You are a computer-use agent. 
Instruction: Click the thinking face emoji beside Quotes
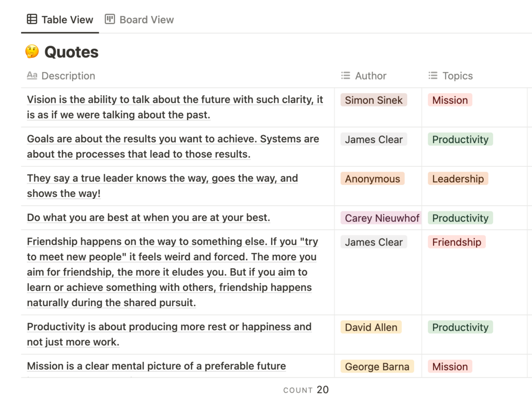pyautogui.click(x=32, y=51)
